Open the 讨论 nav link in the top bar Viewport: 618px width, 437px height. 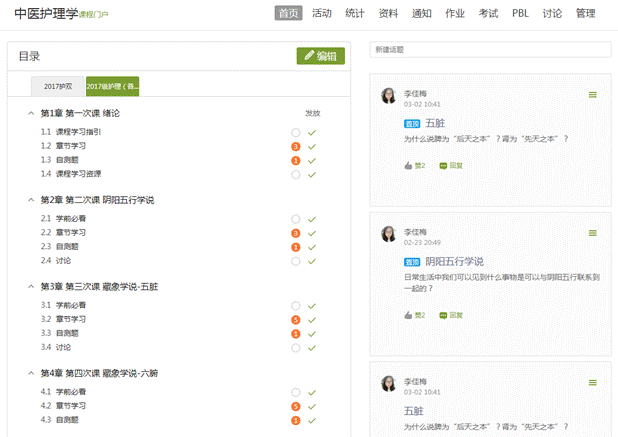(552, 13)
